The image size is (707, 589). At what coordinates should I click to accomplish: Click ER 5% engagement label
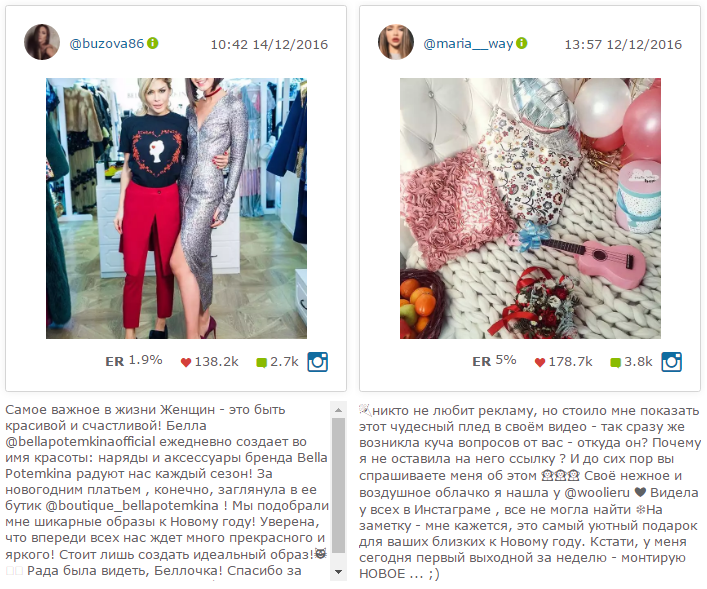[x=494, y=361]
